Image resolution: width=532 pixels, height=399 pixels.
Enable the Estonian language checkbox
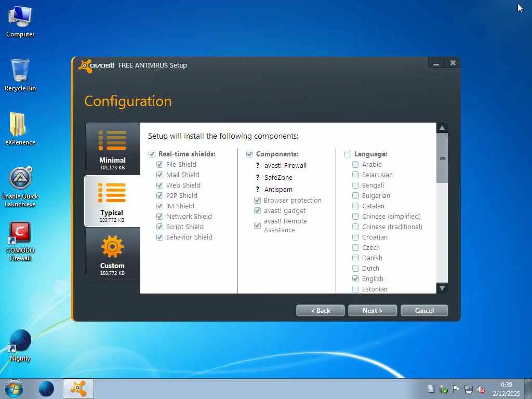point(355,289)
